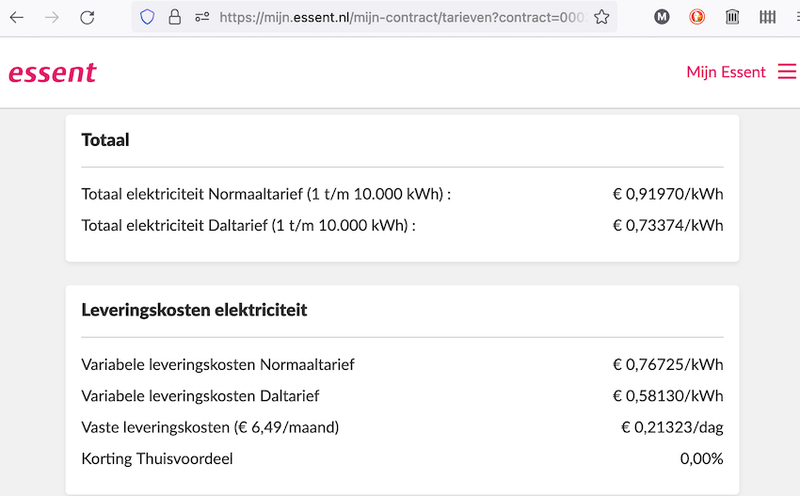Open the vertical bars extension icon

coord(767,17)
